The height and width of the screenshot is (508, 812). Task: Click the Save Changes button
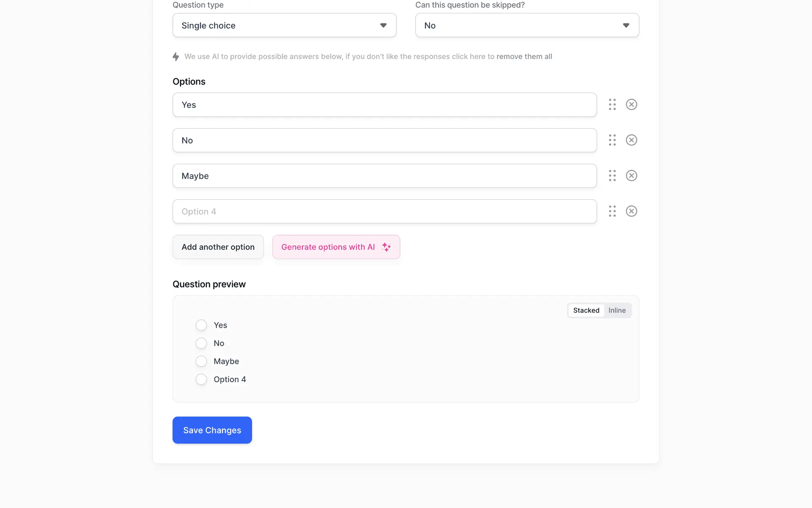[x=212, y=430]
